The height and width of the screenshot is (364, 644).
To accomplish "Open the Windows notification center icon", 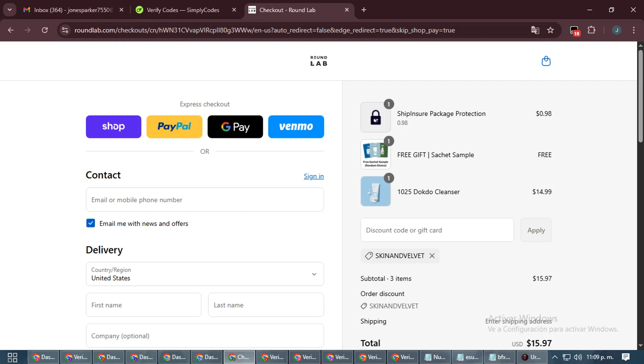I will click(626, 357).
